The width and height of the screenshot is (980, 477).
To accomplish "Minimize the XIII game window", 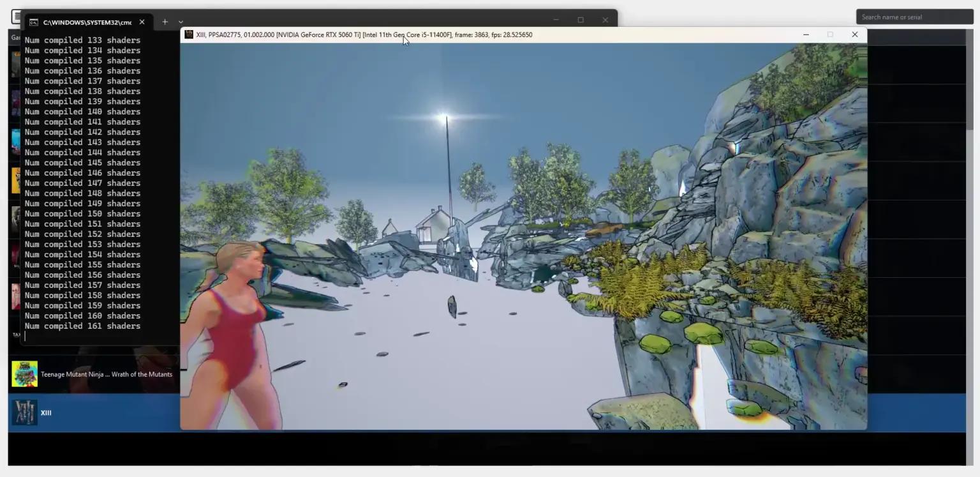I will tap(806, 34).
